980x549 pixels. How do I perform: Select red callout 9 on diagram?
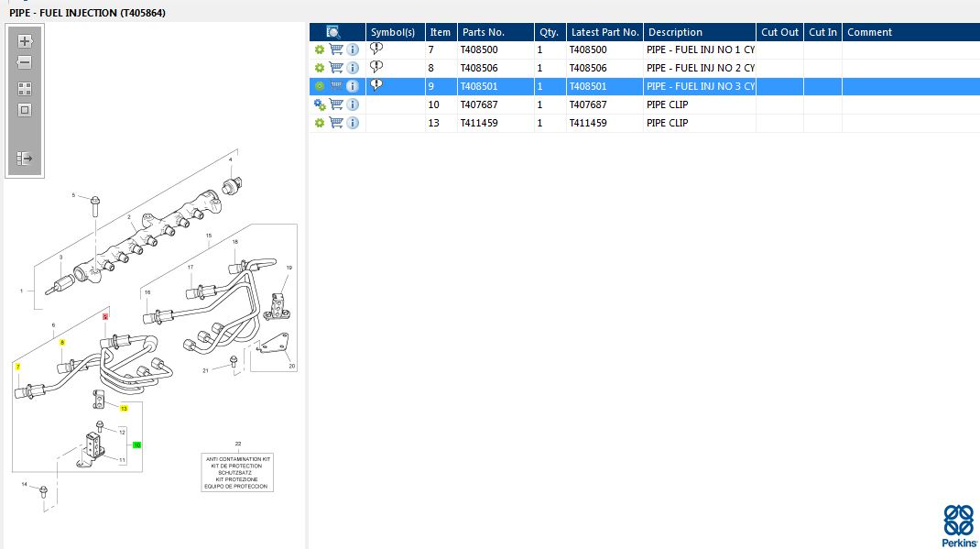coord(105,317)
